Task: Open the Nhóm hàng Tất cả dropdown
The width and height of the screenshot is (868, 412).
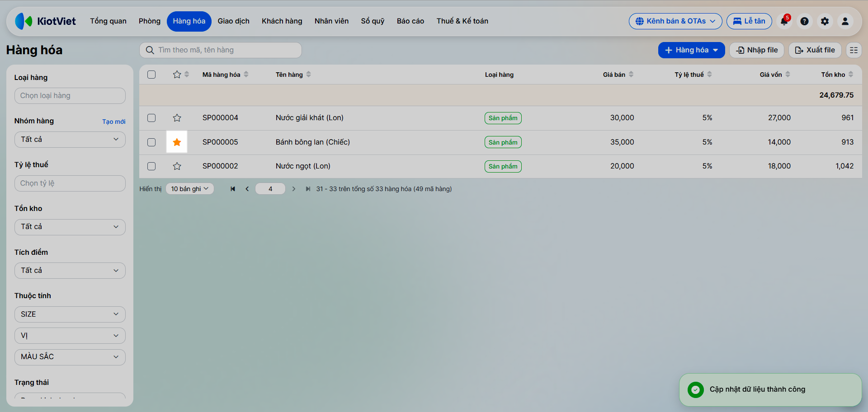Action: tap(70, 140)
